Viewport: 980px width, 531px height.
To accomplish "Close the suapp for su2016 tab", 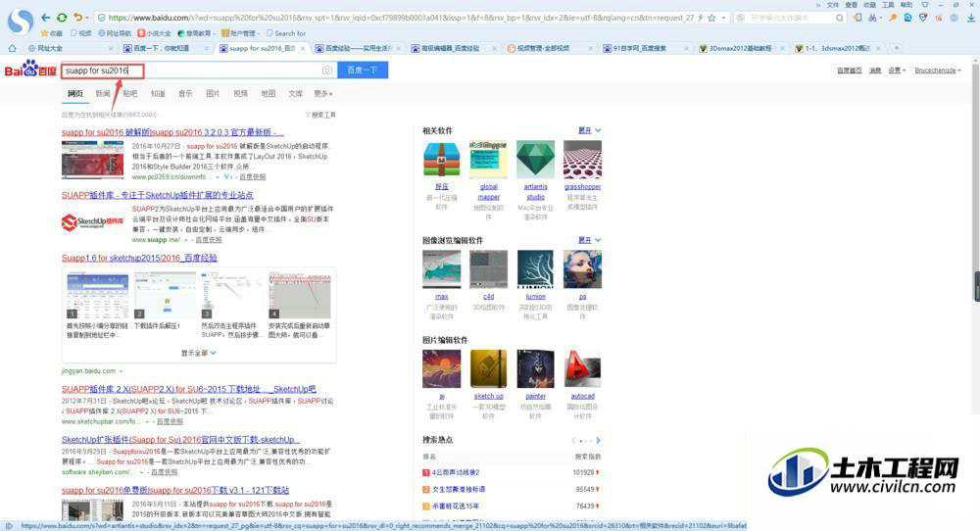I will point(303,48).
